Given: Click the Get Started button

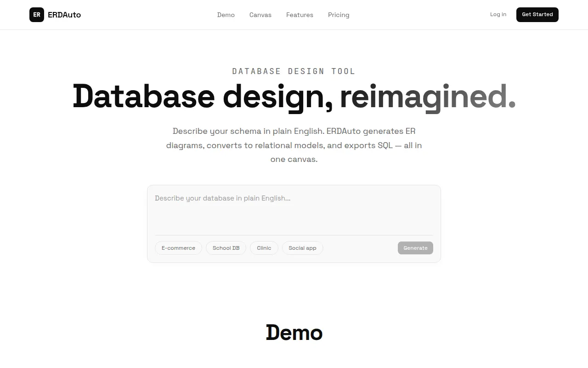Looking at the screenshot, I should (537, 15).
